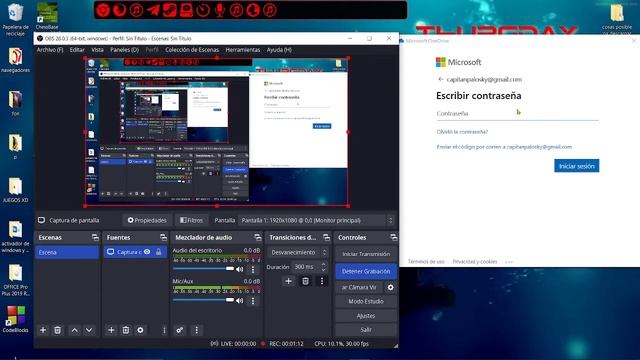Add a configurable transition with plus icon
This screenshot has height=360, width=640.
click(289, 281)
